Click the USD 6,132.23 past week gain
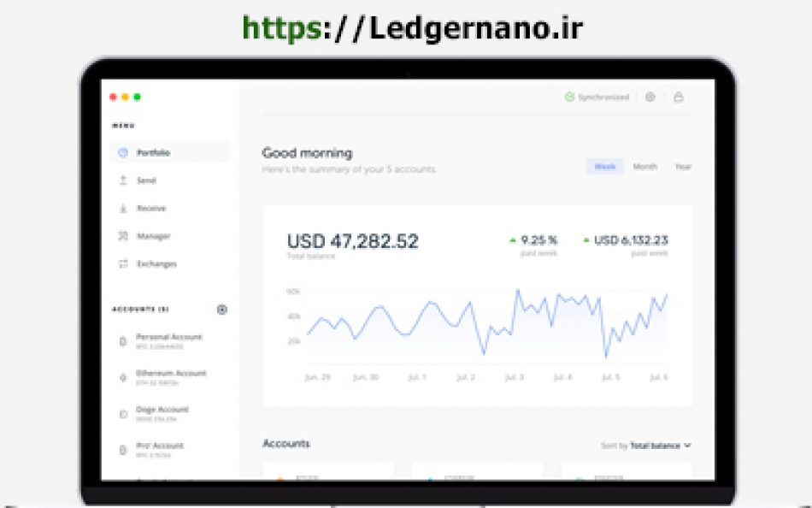The image size is (812, 508). pyautogui.click(x=626, y=245)
